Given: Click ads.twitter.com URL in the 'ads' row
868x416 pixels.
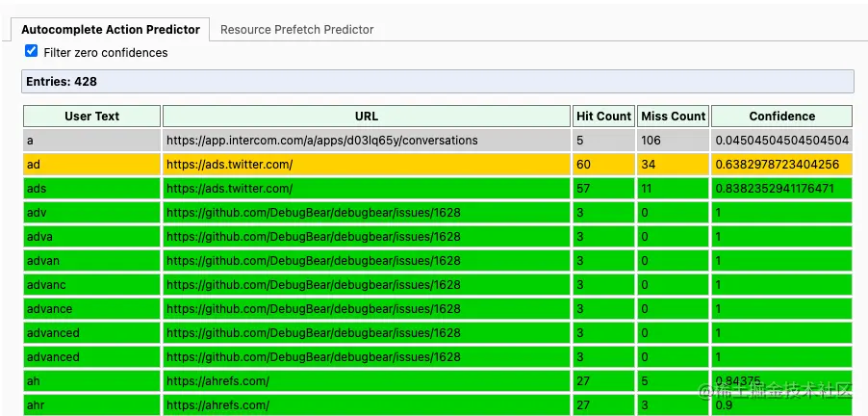Looking at the screenshot, I should (367, 189).
